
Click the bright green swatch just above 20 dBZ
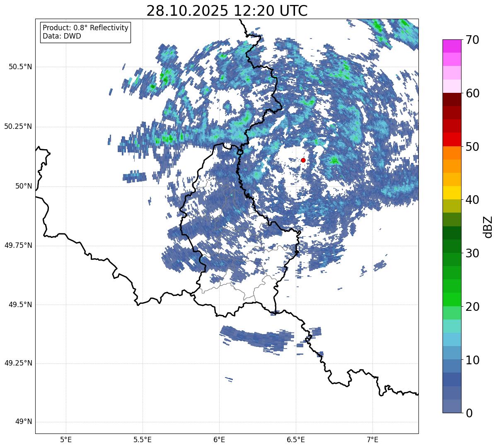(x=452, y=300)
